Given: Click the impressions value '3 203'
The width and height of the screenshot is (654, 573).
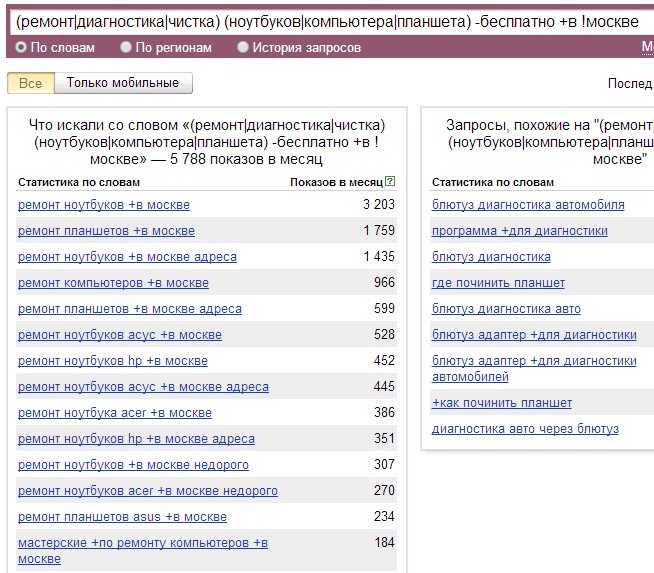Looking at the screenshot, I should (x=379, y=204).
